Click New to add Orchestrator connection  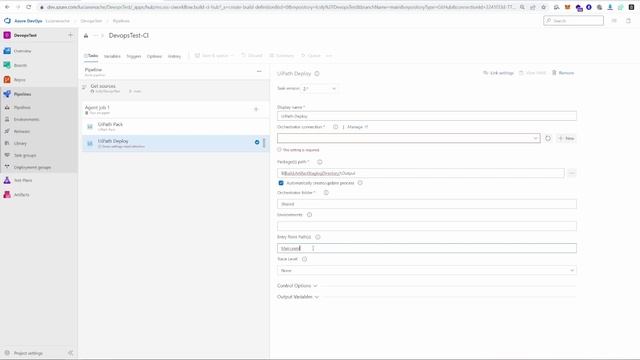pos(566,138)
